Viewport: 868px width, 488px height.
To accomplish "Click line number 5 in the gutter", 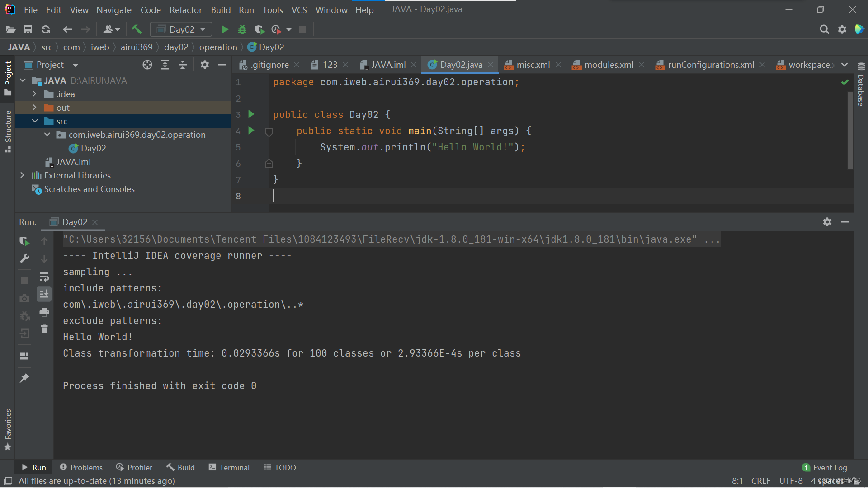I will point(238,147).
